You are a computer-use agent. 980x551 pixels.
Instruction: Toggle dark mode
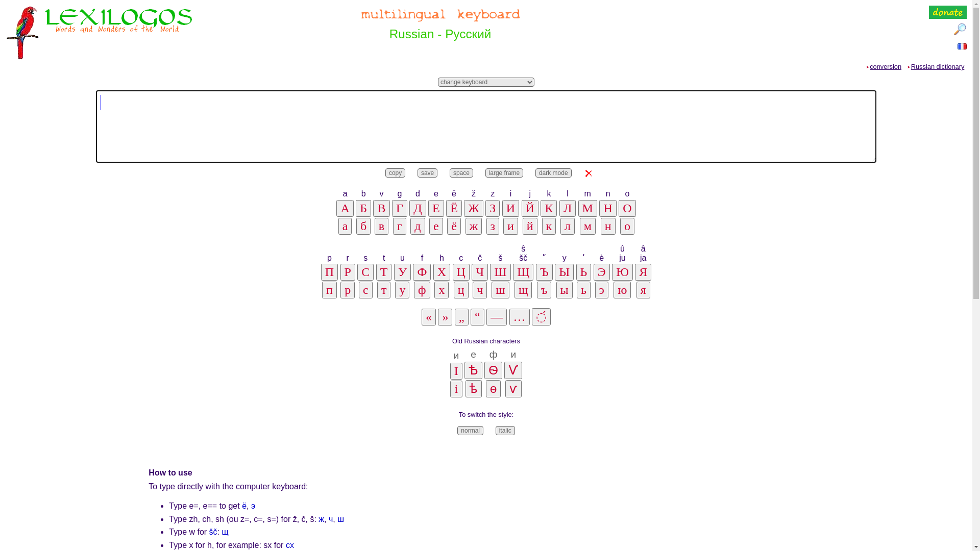[x=553, y=173]
